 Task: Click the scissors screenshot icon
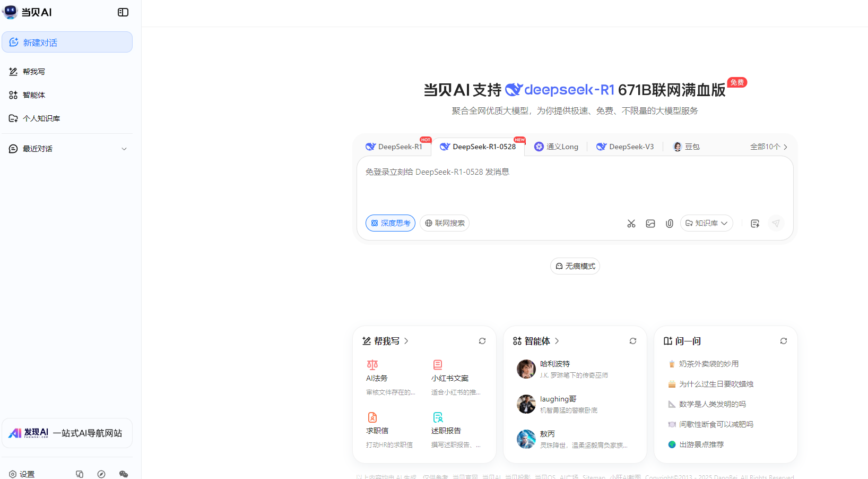coord(631,224)
